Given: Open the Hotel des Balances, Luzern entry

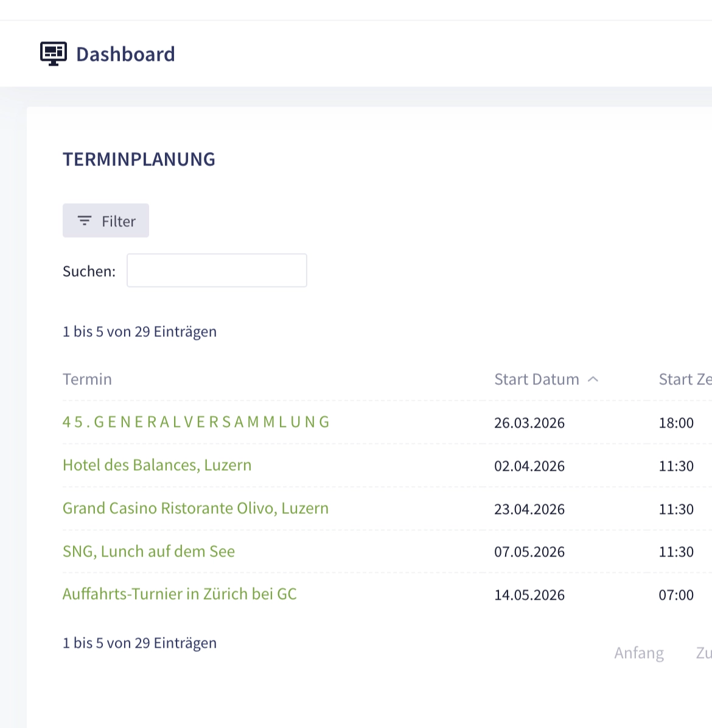Looking at the screenshot, I should tap(157, 465).
